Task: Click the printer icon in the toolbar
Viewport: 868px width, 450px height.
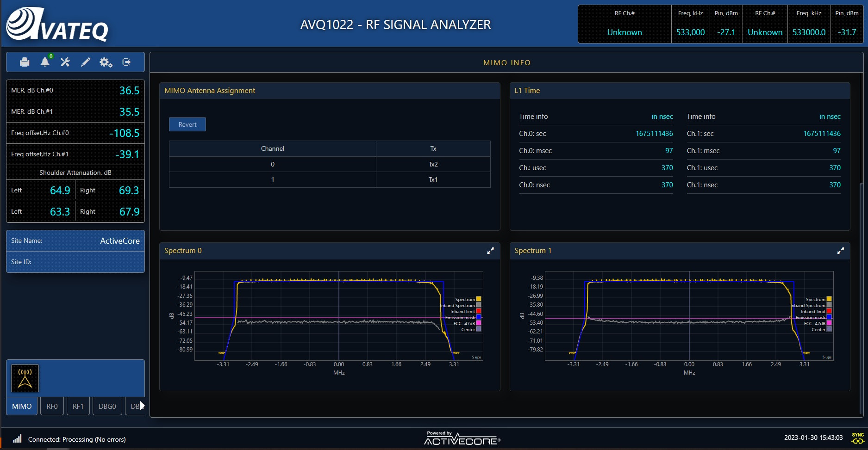Action: pos(25,62)
